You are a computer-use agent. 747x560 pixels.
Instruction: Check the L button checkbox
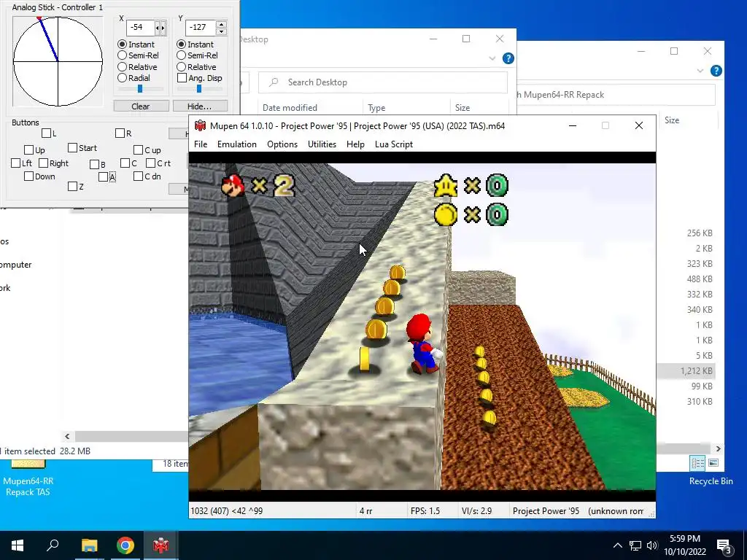coord(46,133)
